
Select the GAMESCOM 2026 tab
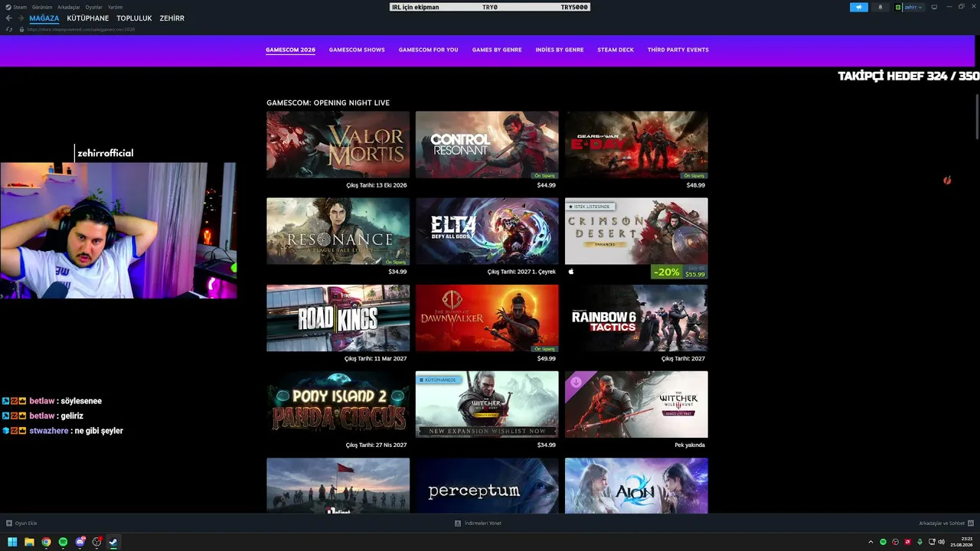pyautogui.click(x=290, y=50)
